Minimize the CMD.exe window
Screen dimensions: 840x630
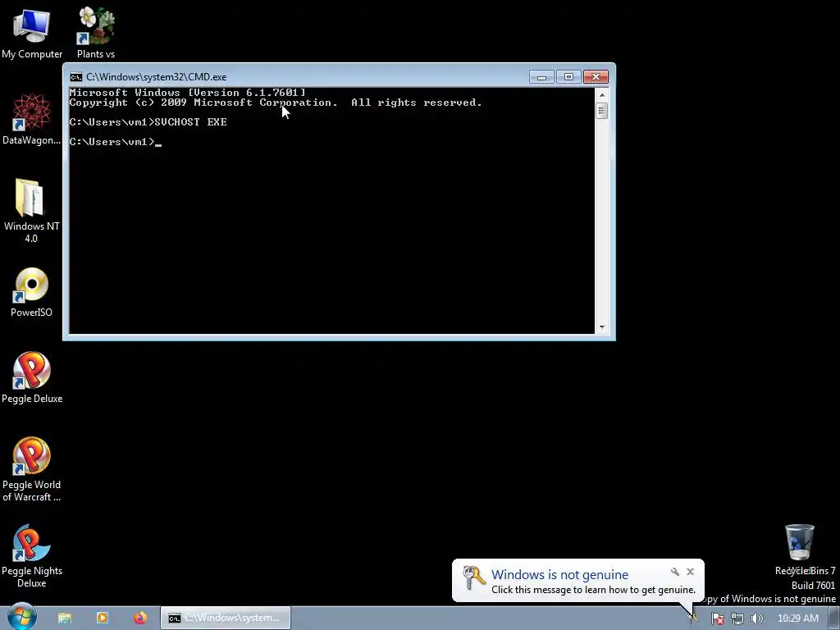541,77
